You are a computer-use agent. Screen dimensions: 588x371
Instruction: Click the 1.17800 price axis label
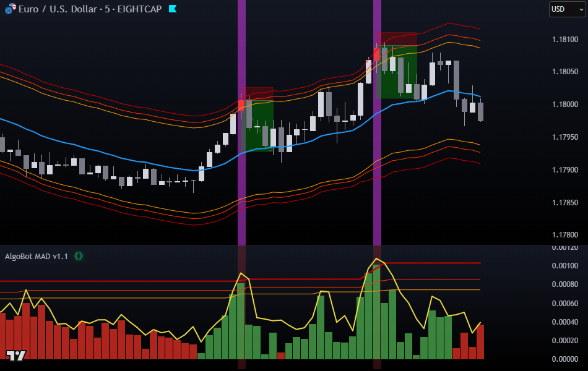[x=565, y=235]
